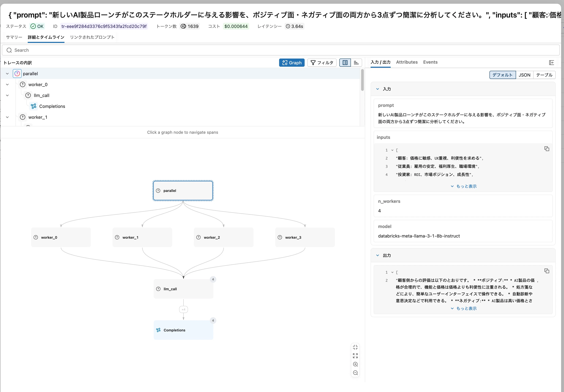Click the Completions graph node
Image resolution: width=564 pixels, height=392 pixels.
[x=183, y=330]
